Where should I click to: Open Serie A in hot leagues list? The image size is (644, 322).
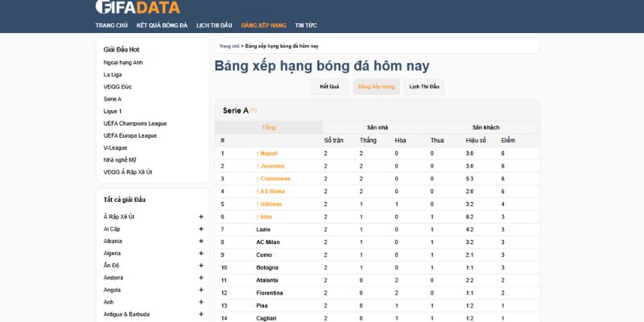pos(113,99)
